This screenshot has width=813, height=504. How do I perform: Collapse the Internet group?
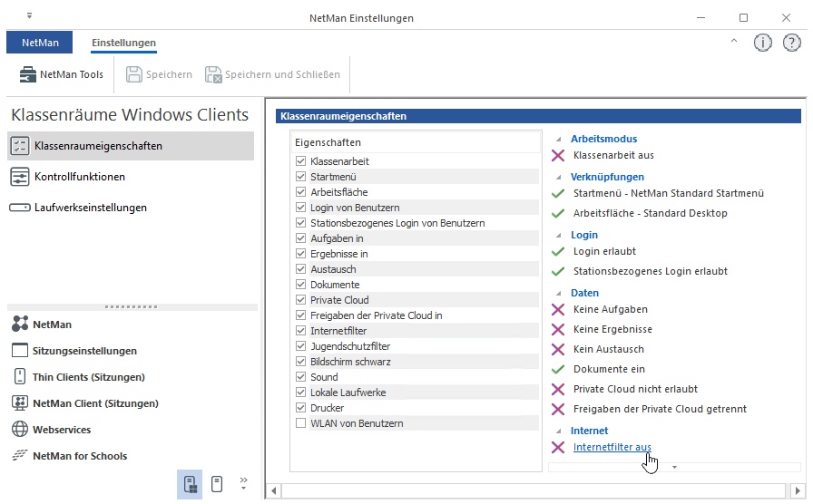click(x=559, y=431)
